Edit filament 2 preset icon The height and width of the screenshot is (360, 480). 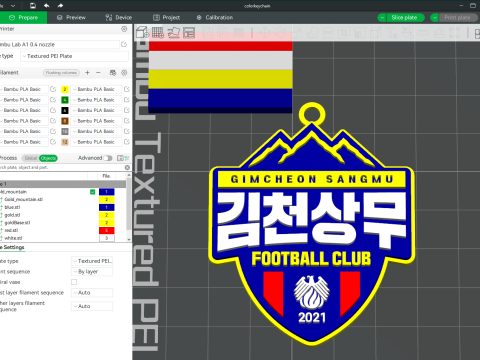pyautogui.click(x=127, y=89)
